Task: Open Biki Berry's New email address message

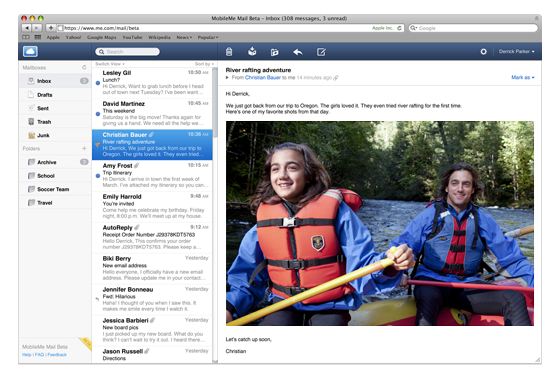Action: tap(152, 268)
